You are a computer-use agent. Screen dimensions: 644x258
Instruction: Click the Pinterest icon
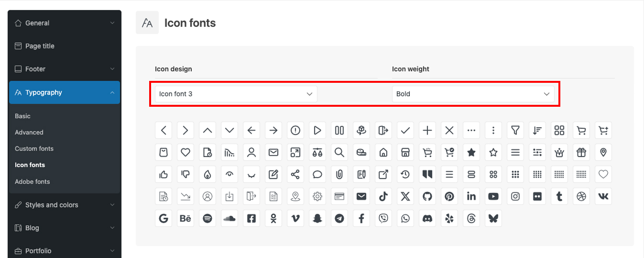click(x=449, y=196)
